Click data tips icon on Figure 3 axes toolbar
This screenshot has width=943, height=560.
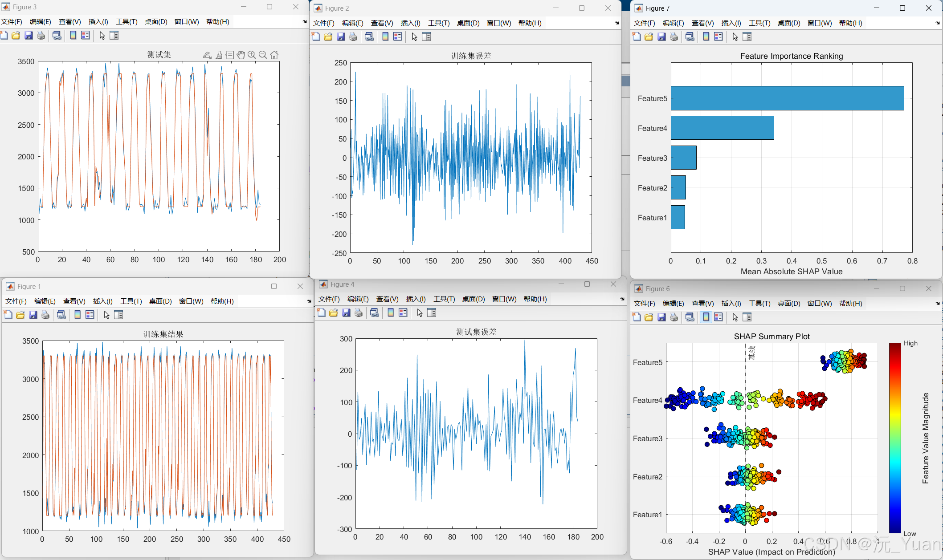coord(230,55)
